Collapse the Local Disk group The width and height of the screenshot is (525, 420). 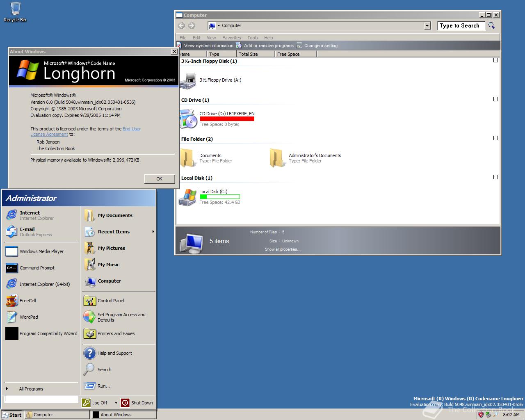(x=495, y=177)
